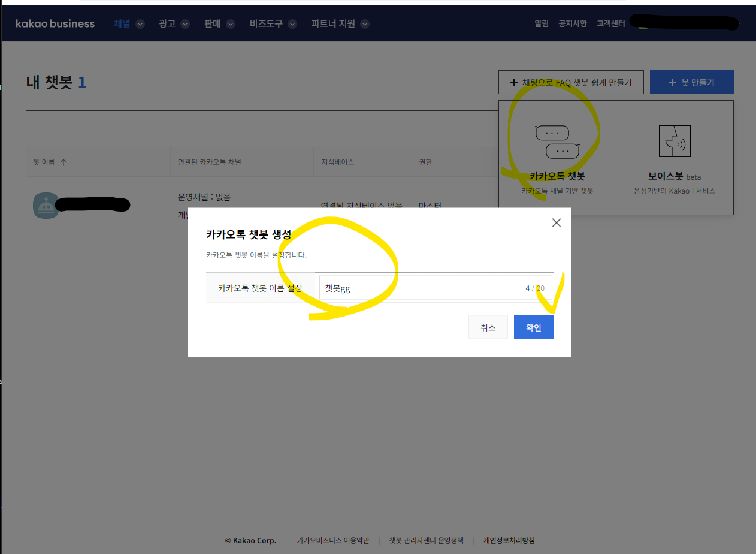Click the 확인 button
This screenshot has height=554, width=756.
point(534,327)
